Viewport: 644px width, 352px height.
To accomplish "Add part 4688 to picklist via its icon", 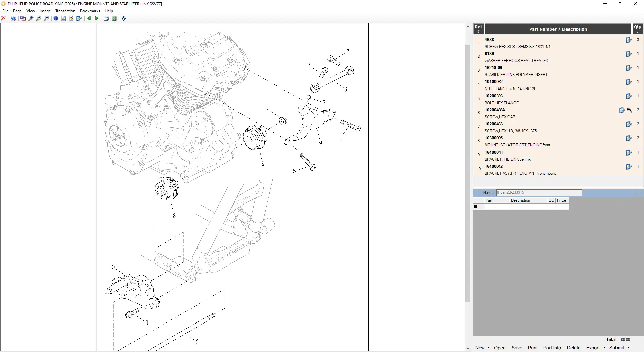I will 629,40.
